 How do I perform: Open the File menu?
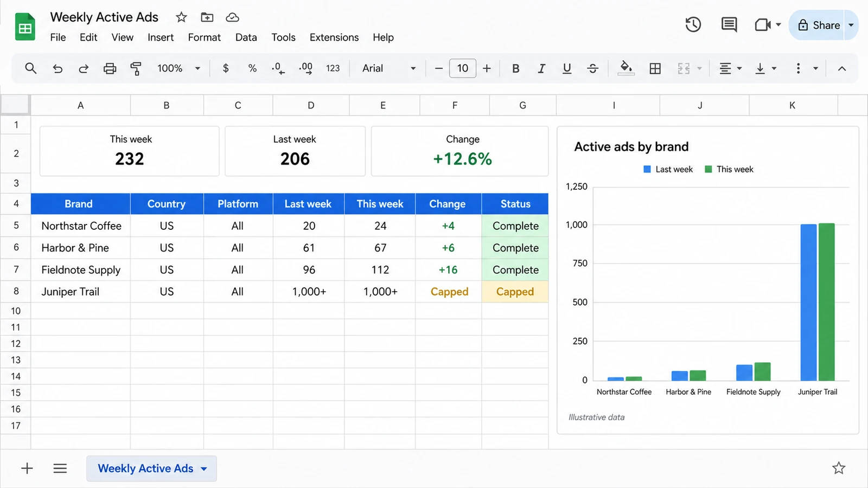(x=58, y=37)
